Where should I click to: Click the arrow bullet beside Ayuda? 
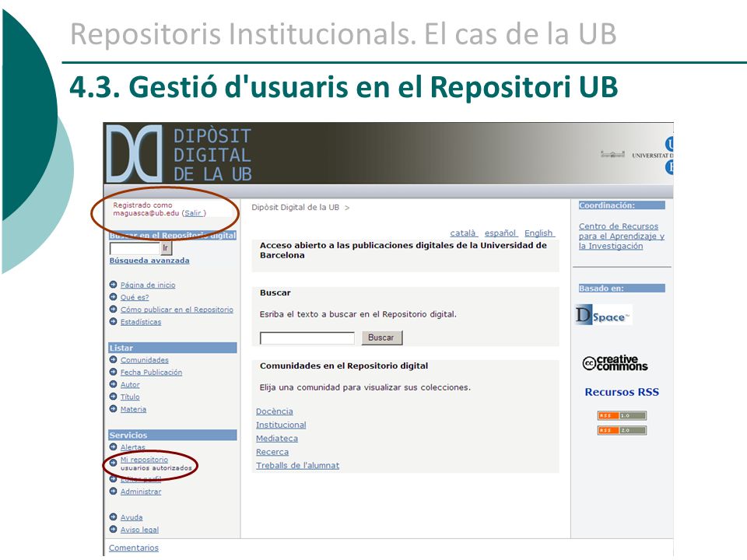[113, 516]
